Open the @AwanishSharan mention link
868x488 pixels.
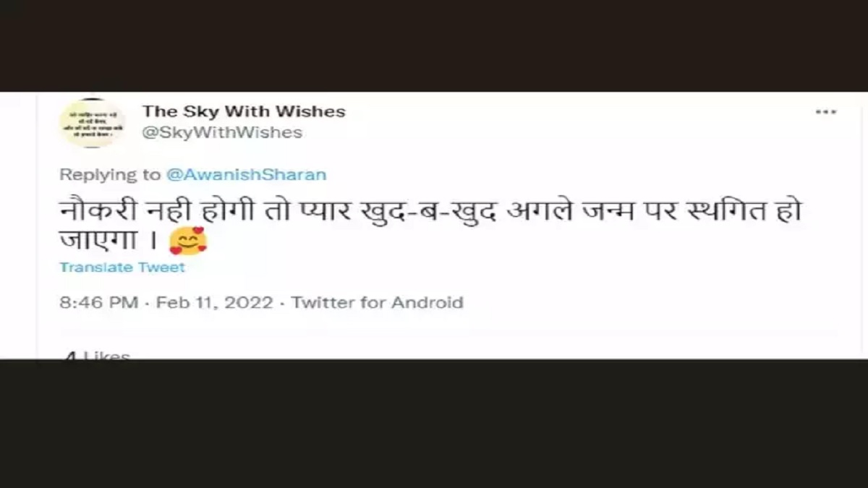(x=247, y=174)
